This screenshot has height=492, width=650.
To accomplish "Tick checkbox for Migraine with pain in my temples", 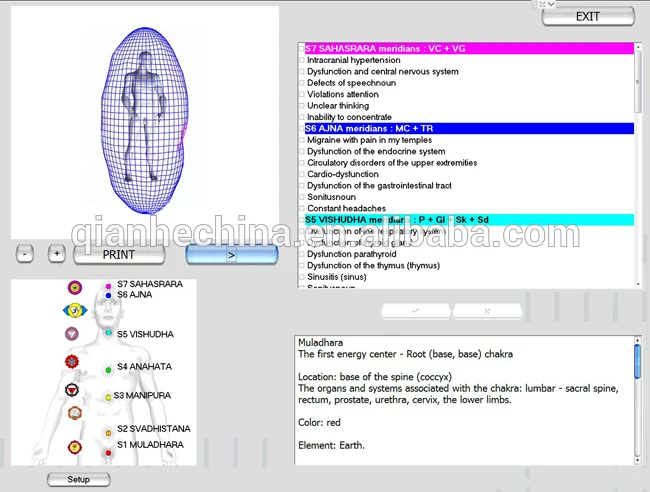I will (302, 140).
